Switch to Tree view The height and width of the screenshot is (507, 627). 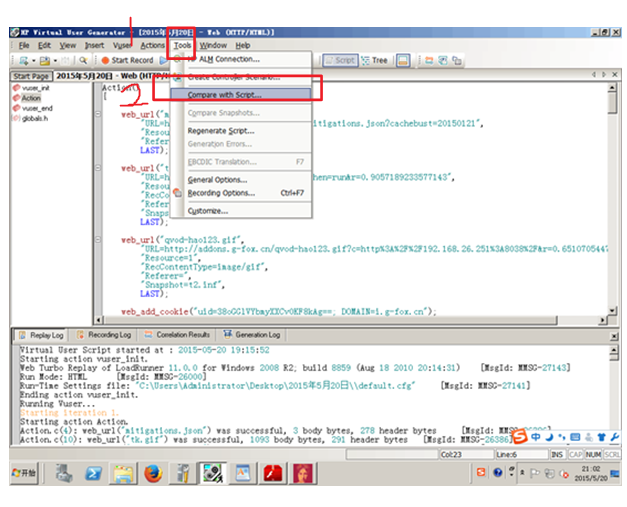pos(374,60)
